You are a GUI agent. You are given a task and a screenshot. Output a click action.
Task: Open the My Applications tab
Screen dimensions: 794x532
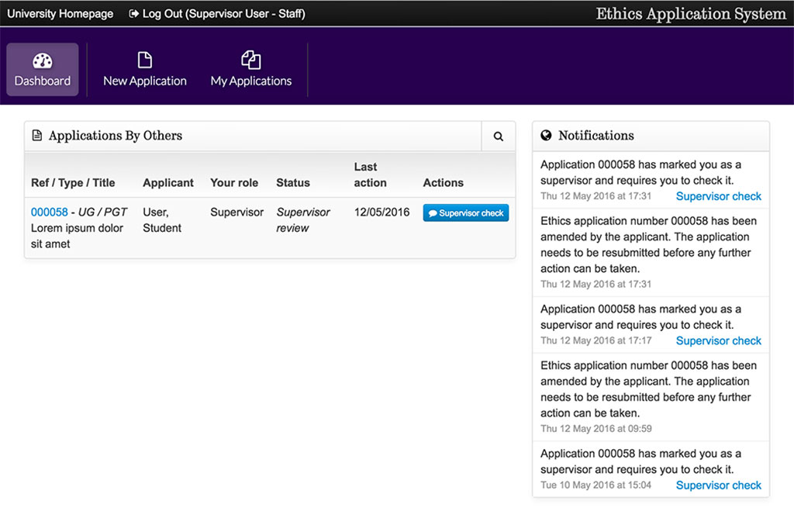(251, 70)
